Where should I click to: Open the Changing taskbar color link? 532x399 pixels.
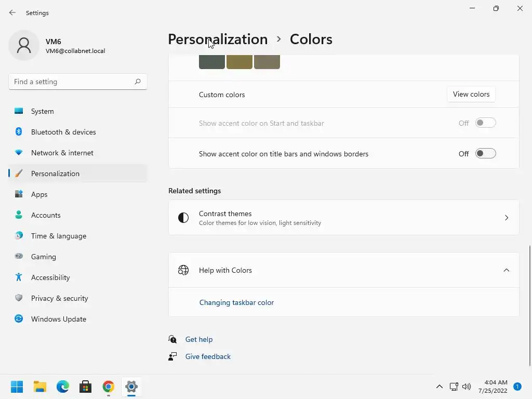[x=236, y=302]
